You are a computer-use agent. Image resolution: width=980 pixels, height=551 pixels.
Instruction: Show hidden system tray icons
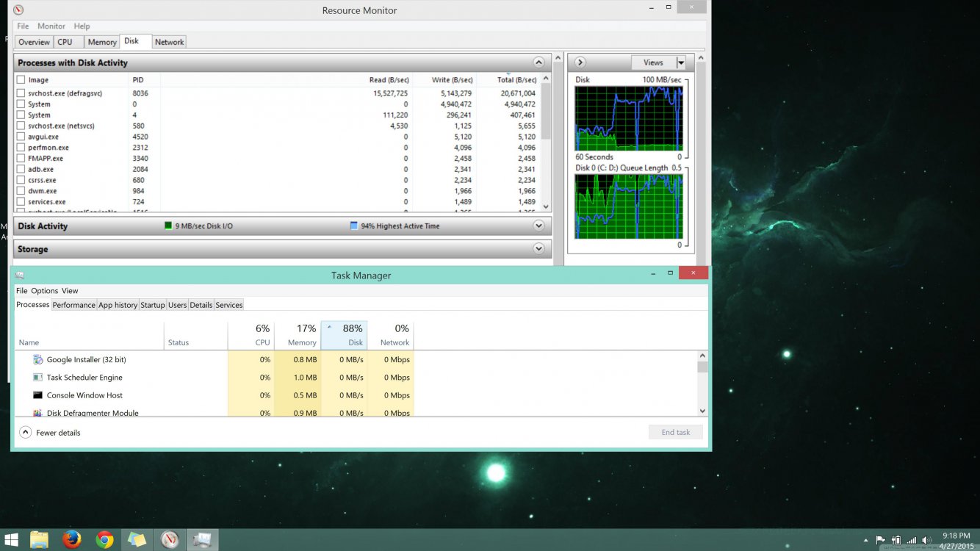[867, 541]
